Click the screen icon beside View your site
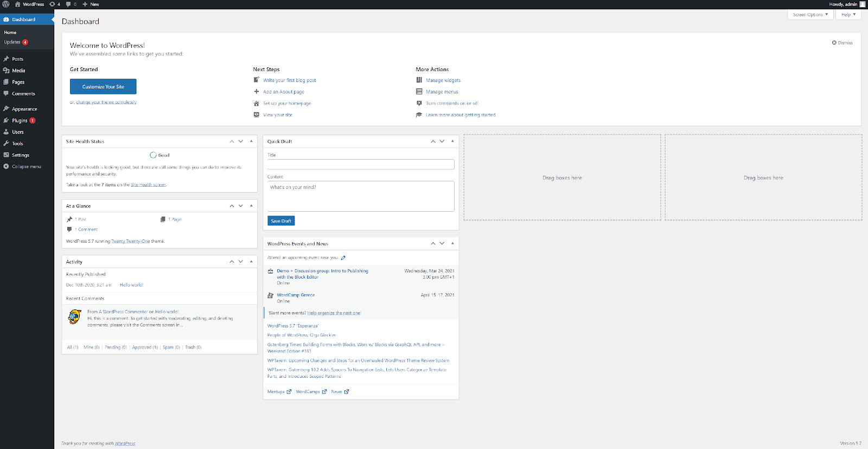This screenshot has height=449, width=868. tap(257, 115)
